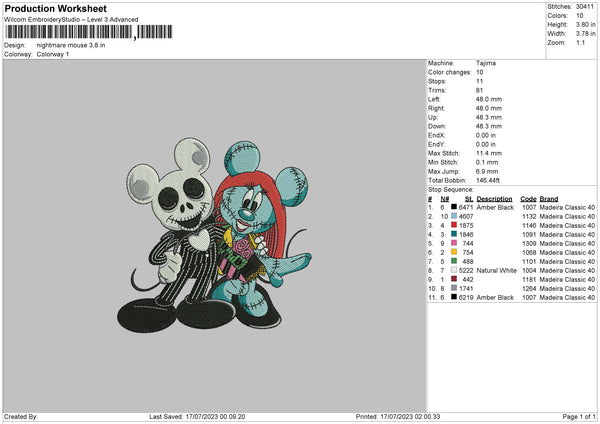The height and width of the screenshot is (424, 600).
Task: Click thread code '1146'
Action: click(x=529, y=225)
